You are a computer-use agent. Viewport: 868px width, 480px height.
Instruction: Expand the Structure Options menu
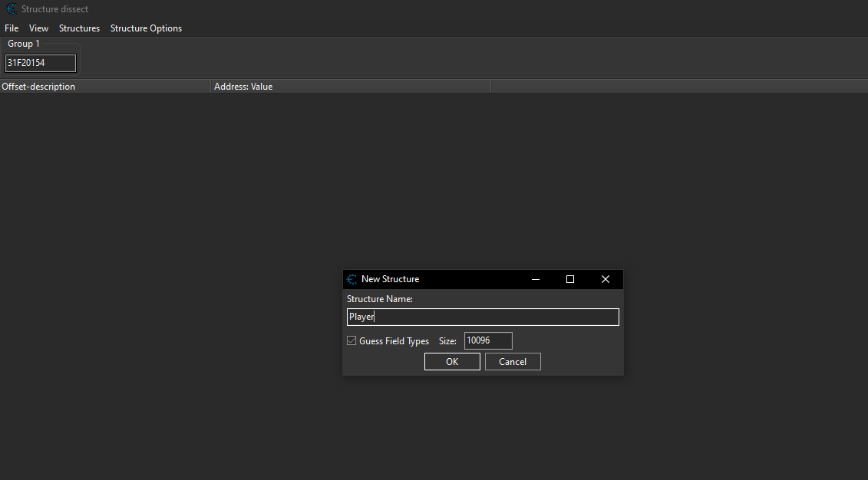[146, 28]
